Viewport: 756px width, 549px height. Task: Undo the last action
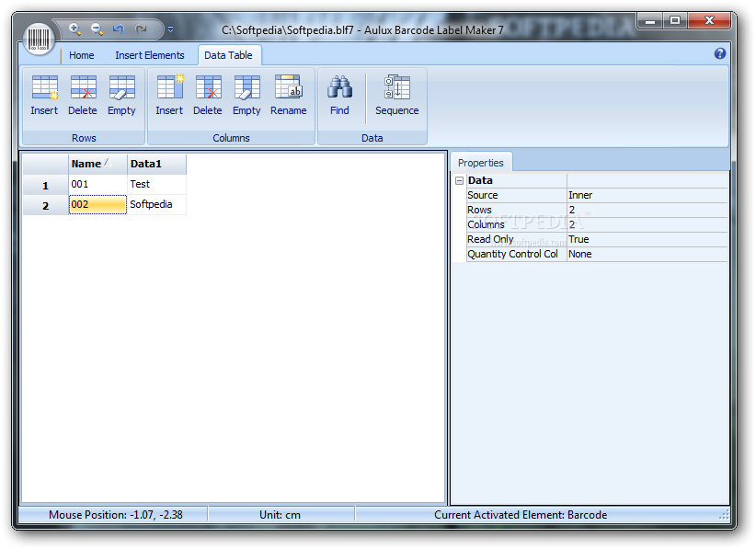click(x=118, y=29)
